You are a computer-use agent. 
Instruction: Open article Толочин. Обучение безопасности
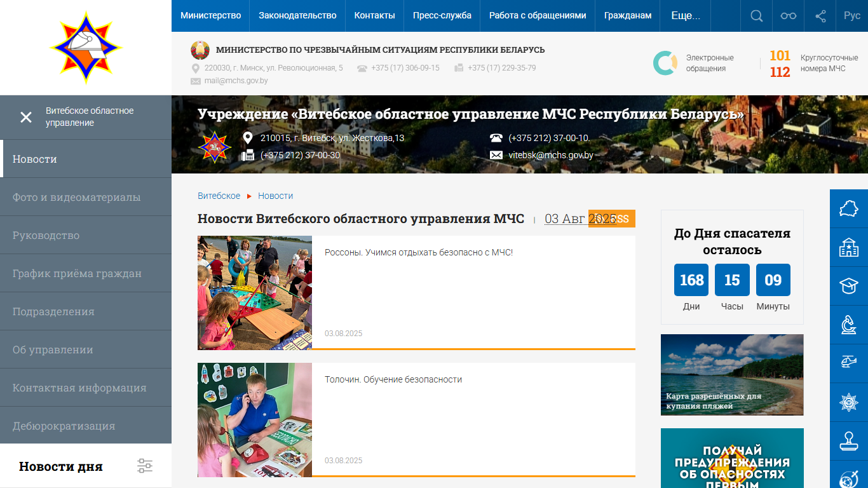(x=393, y=379)
